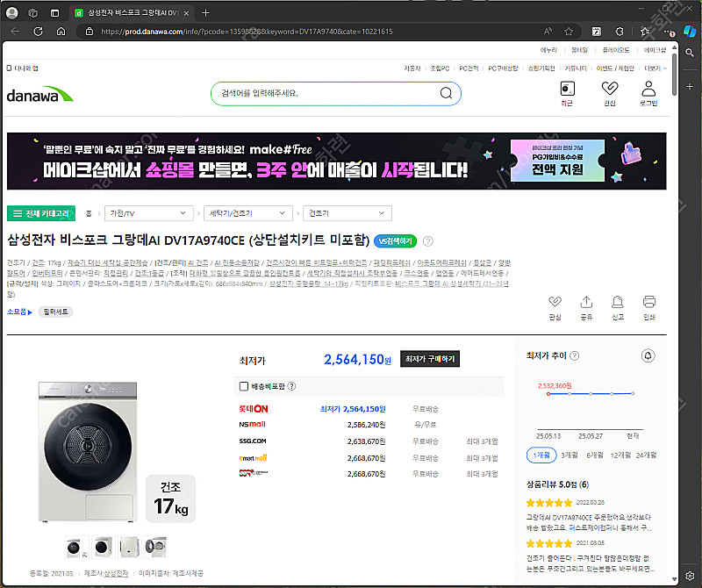The height and width of the screenshot is (588, 702).
Task: Select the 6개월 price trend tab
Action: point(595,455)
